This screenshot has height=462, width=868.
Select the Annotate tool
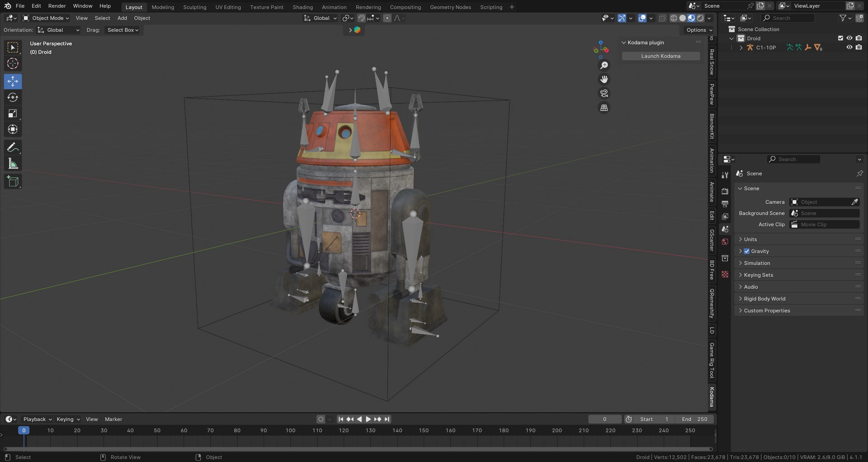(13, 148)
